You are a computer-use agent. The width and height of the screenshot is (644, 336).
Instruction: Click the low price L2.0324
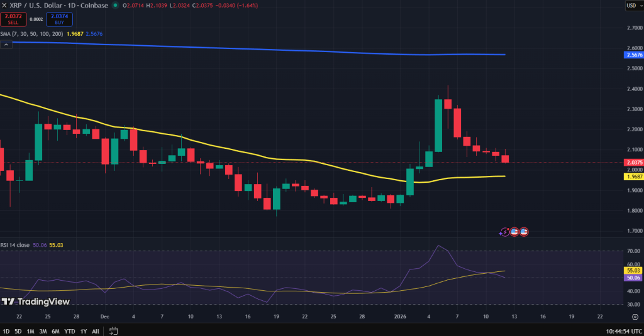point(180,5)
